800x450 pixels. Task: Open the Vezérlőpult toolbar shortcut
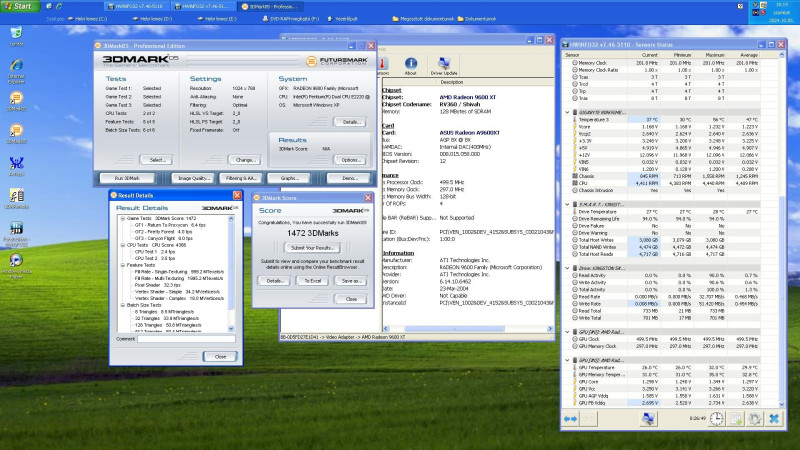343,19
